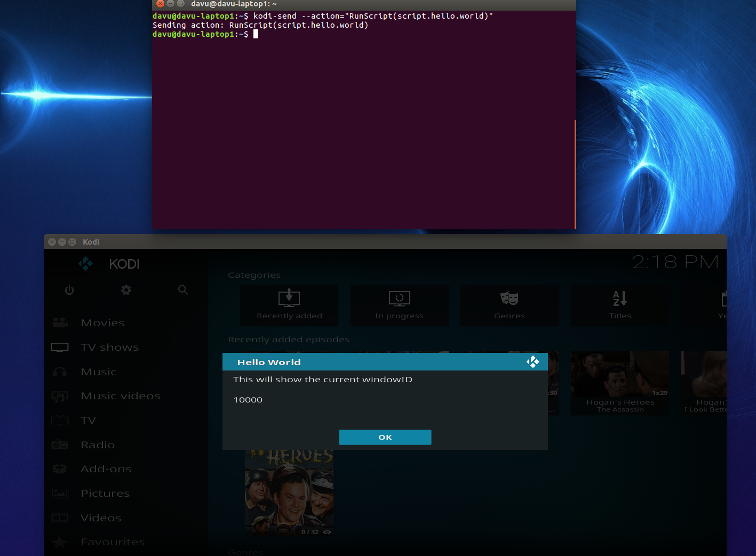Open the Recently added category tile
Screen dimensions: 756x556
pos(289,305)
